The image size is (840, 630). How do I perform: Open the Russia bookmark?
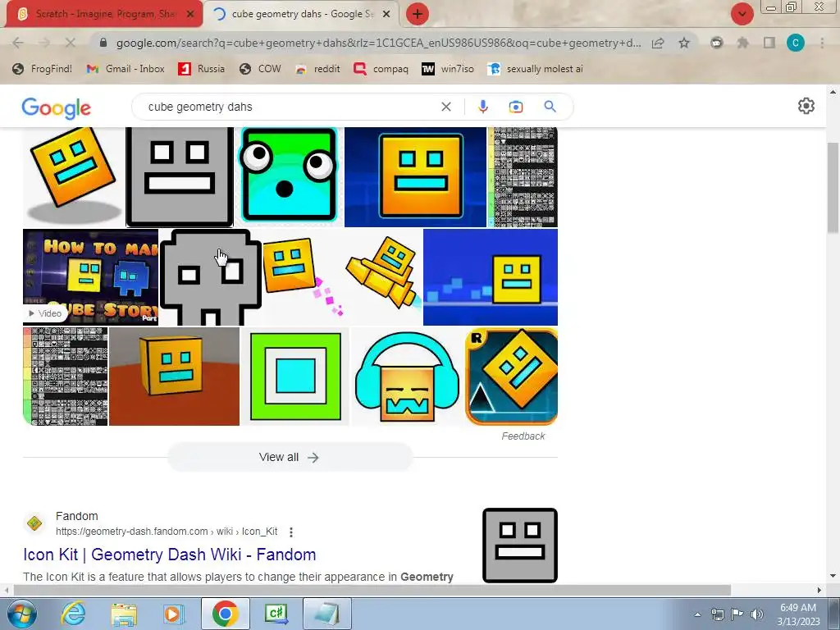click(x=202, y=69)
